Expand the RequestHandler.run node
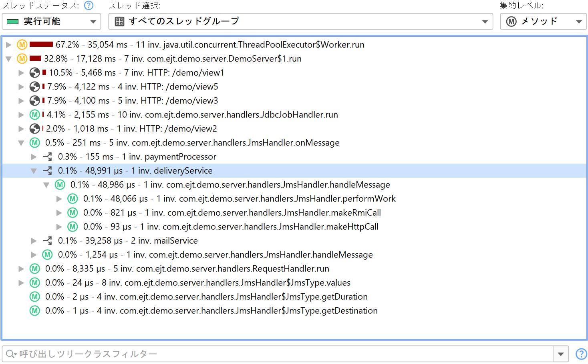 click(x=21, y=269)
